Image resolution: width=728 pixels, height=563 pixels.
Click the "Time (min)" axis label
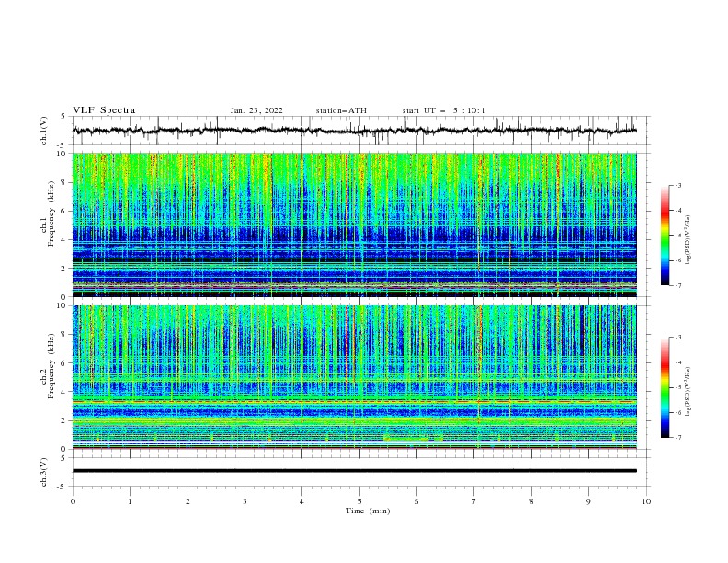click(368, 511)
